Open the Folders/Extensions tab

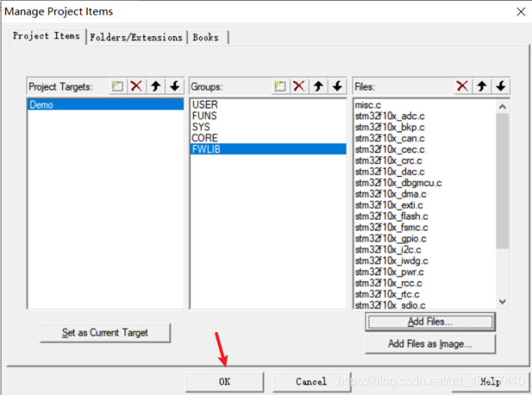pos(136,38)
